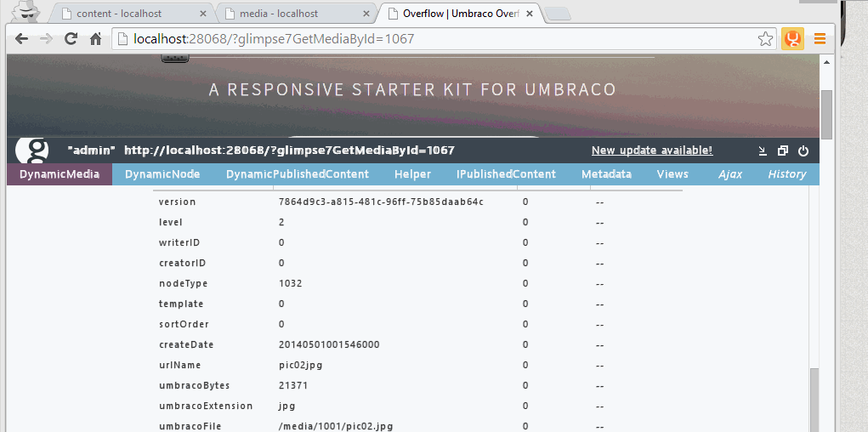Click the umbracoFile path /media/1001/pic02.jpg
This screenshot has height=432, width=868.
click(336, 426)
